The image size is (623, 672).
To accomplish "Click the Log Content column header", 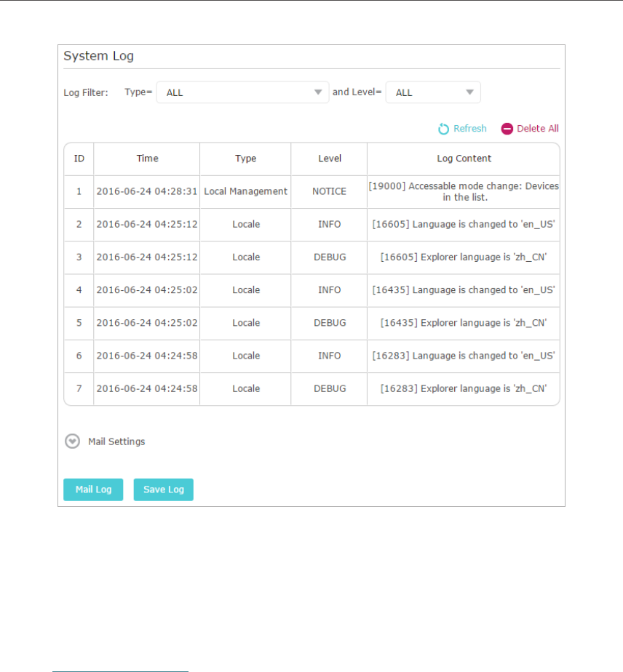I will (464, 159).
